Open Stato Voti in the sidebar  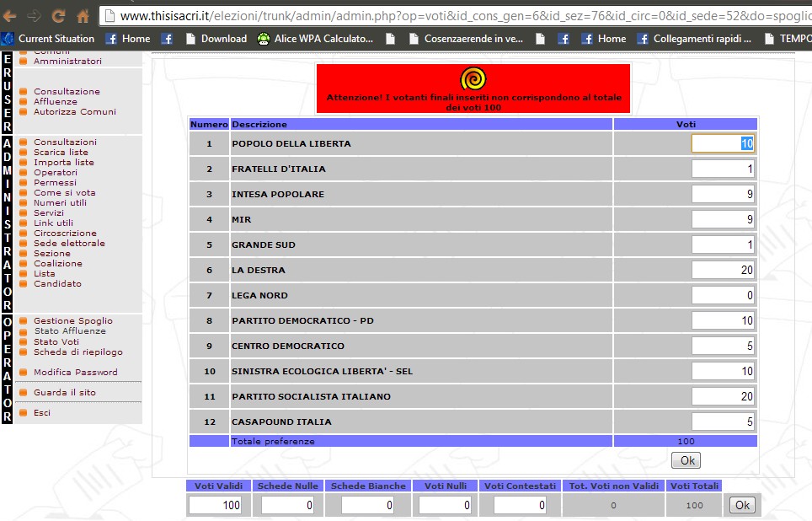56,342
